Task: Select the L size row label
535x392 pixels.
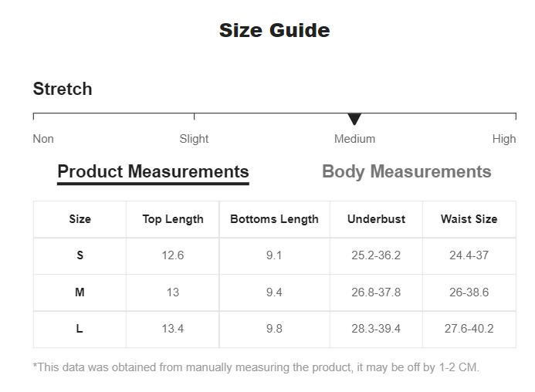Action: click(x=80, y=329)
